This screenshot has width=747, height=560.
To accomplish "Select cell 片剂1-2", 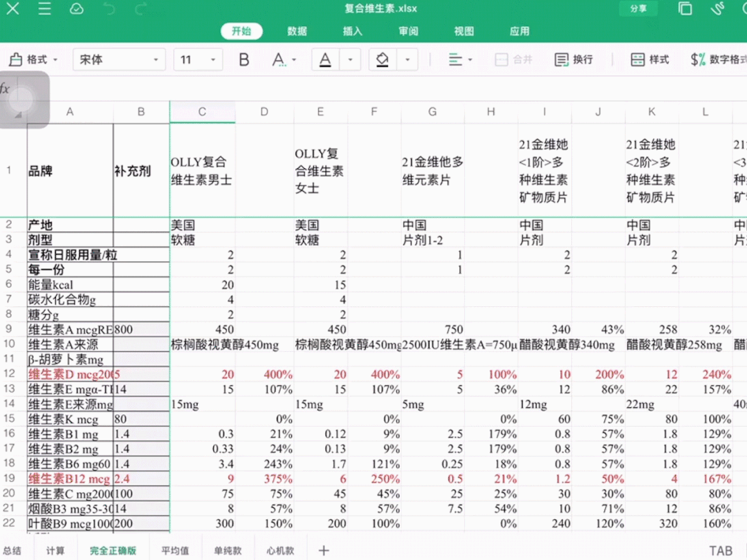I will pos(432,240).
